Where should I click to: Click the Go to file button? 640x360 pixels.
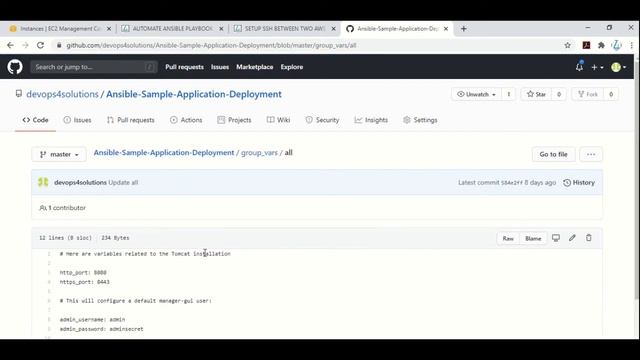point(553,154)
